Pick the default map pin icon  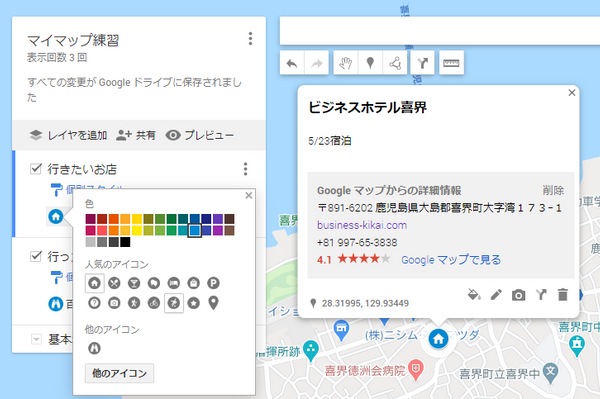(x=214, y=303)
